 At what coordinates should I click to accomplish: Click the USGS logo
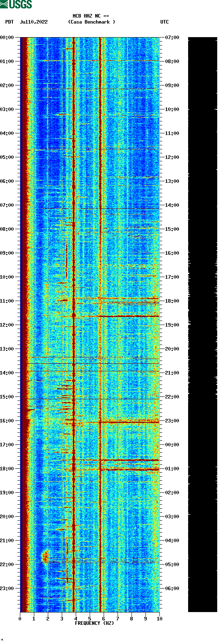16,4
